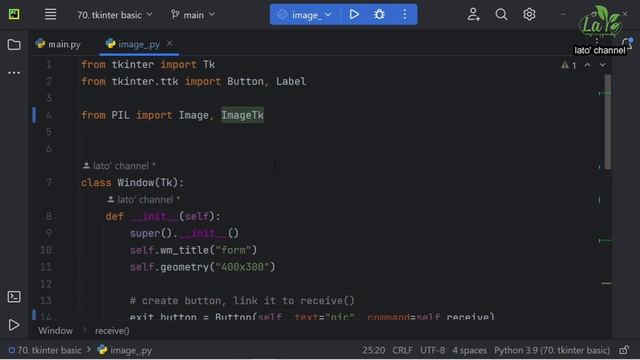Open the 70. tkinter basic project dropdown

click(x=114, y=15)
